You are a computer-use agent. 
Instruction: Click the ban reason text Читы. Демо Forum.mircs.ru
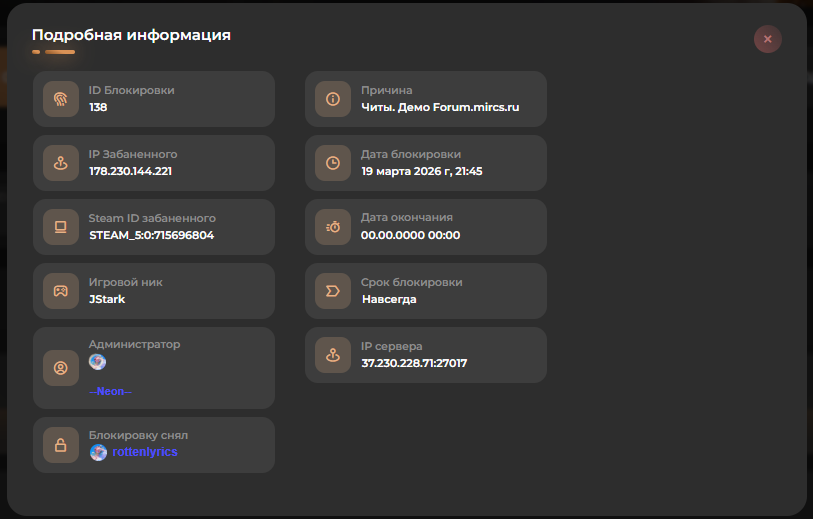coord(440,107)
